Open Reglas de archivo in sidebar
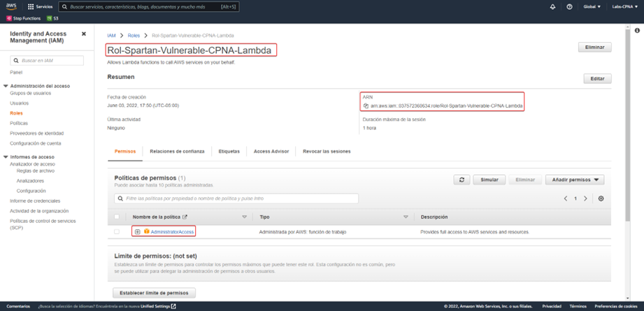 click(36, 171)
